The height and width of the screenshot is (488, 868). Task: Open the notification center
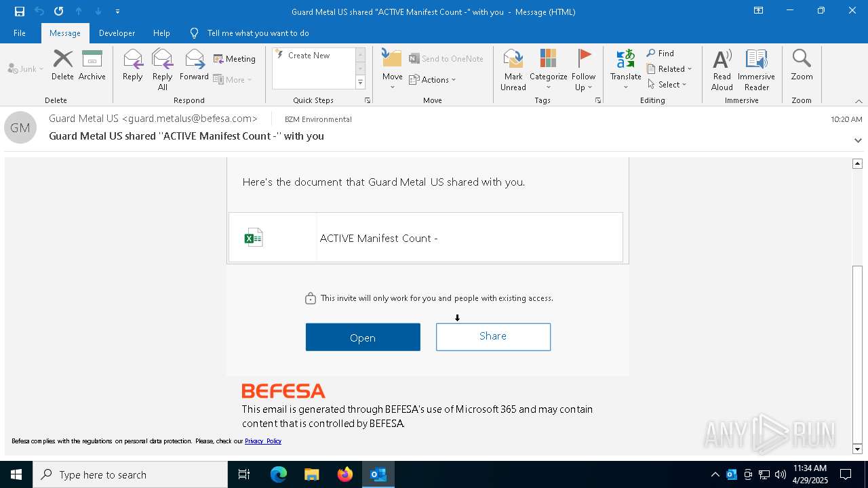pos(846,474)
